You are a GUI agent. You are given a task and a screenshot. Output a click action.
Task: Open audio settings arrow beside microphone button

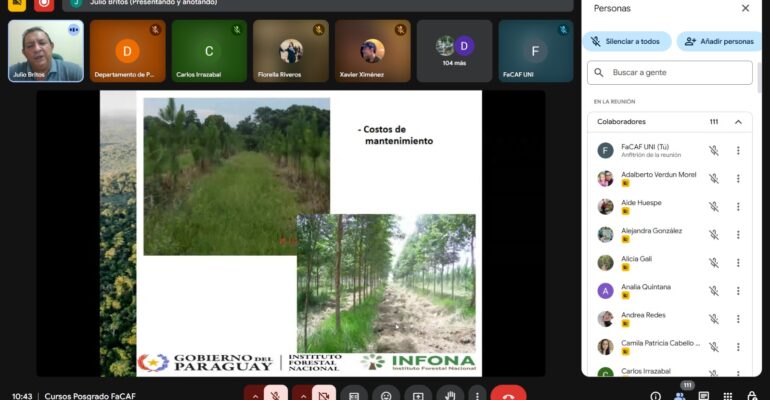[254, 396]
